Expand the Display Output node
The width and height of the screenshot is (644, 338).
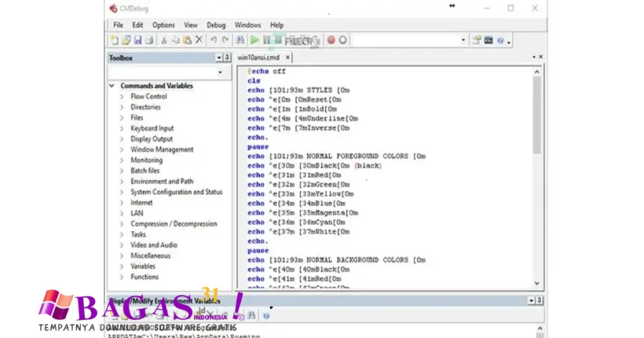[122, 139]
